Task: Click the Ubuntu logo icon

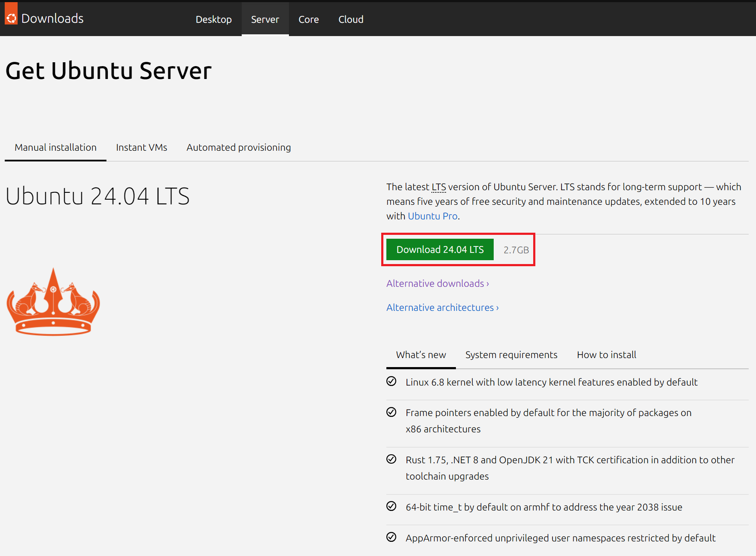Action: point(11,14)
